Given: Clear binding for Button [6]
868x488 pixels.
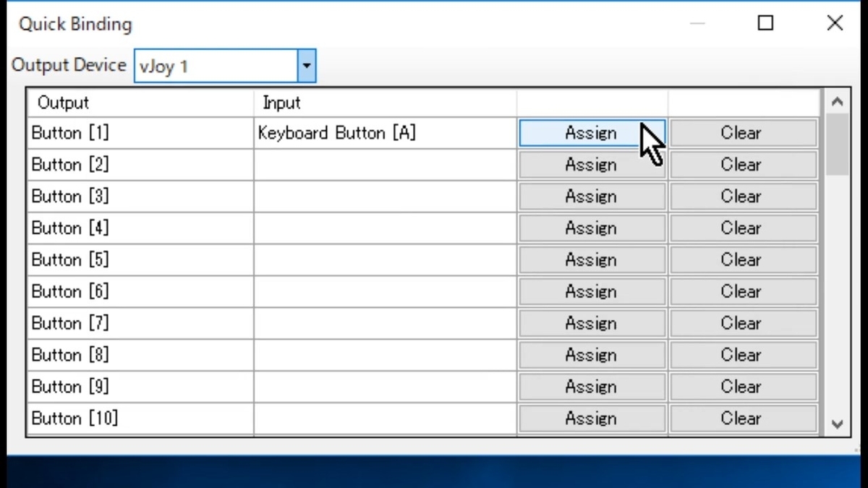Looking at the screenshot, I should coord(743,292).
